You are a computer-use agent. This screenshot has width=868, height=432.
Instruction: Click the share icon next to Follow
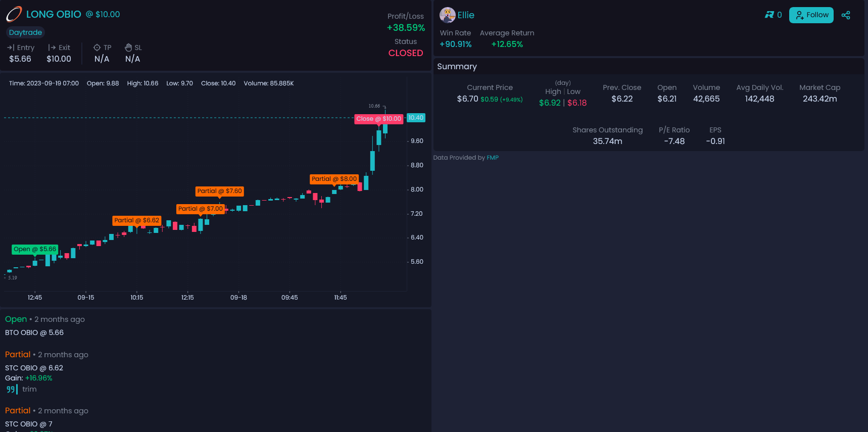click(x=845, y=15)
